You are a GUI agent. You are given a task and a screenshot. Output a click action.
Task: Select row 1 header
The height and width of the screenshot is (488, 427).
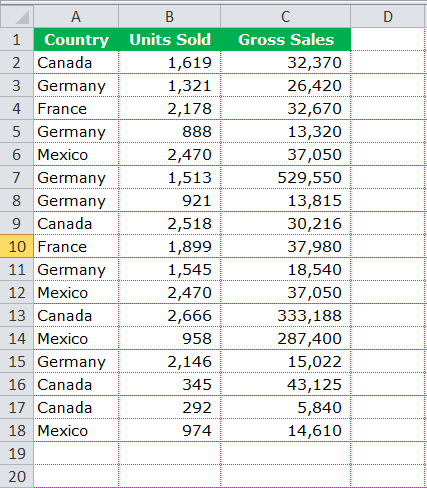click(x=17, y=40)
